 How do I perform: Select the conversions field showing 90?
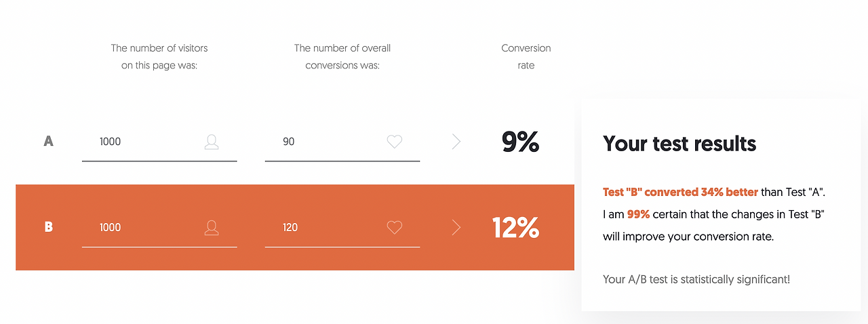[342, 142]
